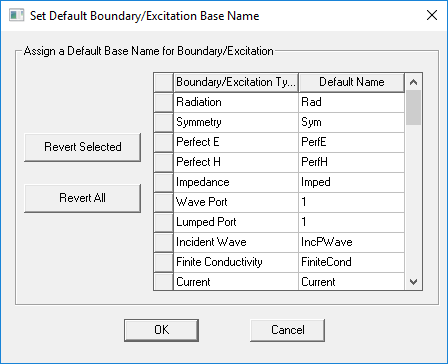Edit the Lumped Port default name value
The image size is (448, 364).
351,222
